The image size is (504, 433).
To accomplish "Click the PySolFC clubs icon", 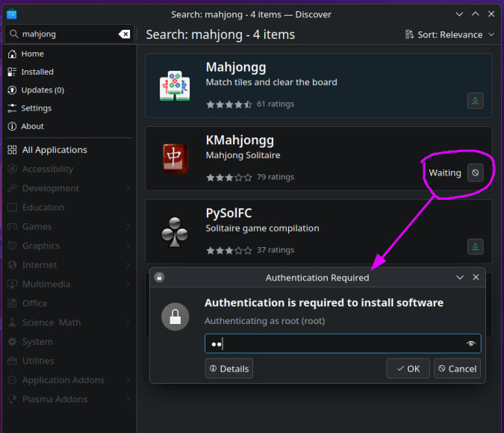I will pyautogui.click(x=175, y=231).
